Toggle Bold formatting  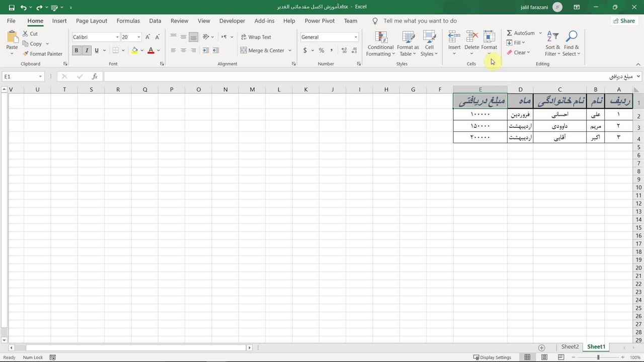click(76, 50)
